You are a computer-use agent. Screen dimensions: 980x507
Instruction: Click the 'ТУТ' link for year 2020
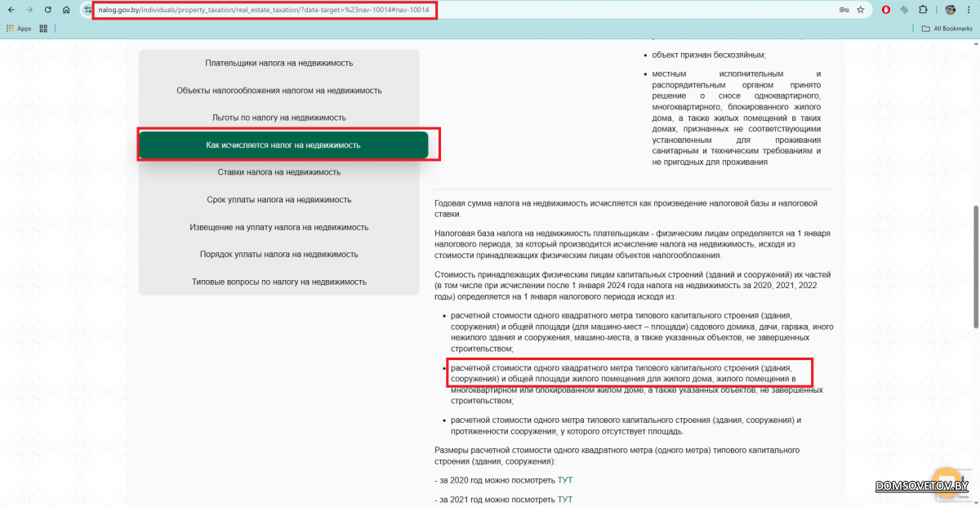pos(564,480)
